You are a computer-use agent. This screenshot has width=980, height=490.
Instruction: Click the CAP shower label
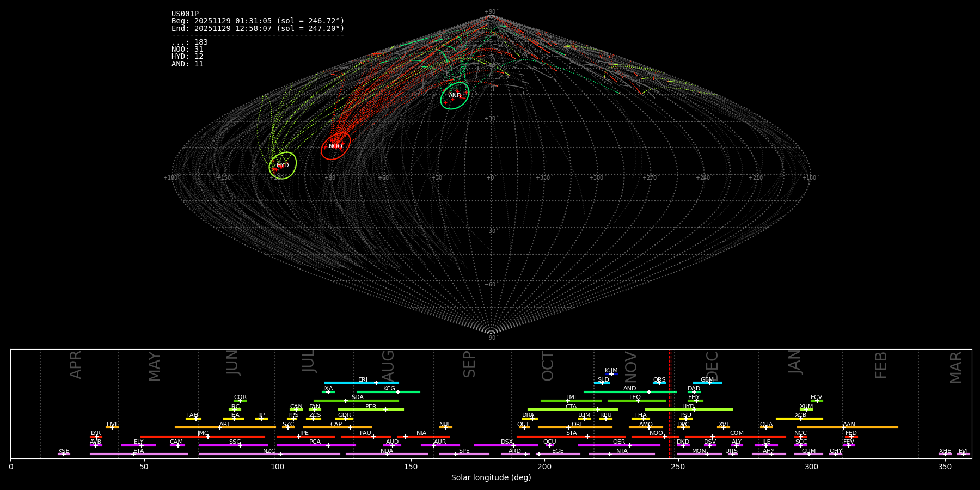click(336, 425)
